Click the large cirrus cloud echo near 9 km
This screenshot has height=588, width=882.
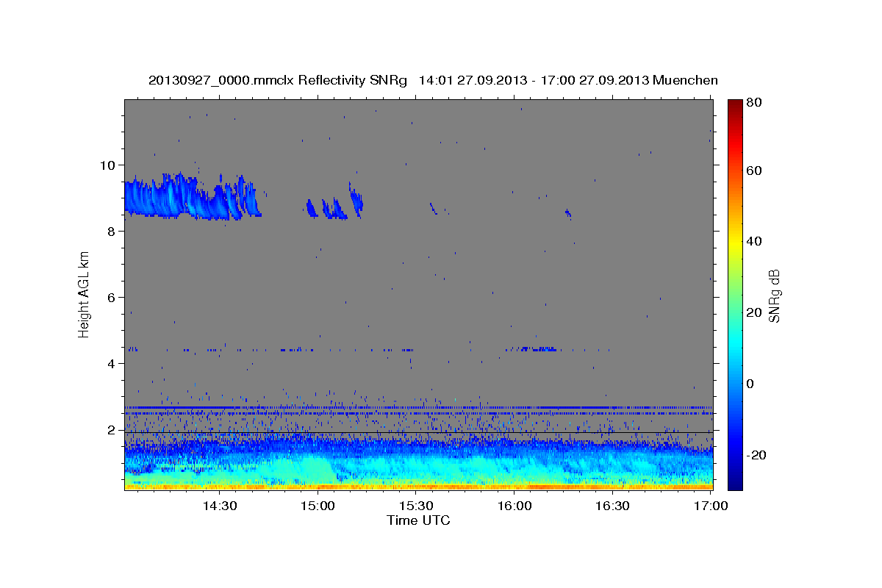(191, 197)
